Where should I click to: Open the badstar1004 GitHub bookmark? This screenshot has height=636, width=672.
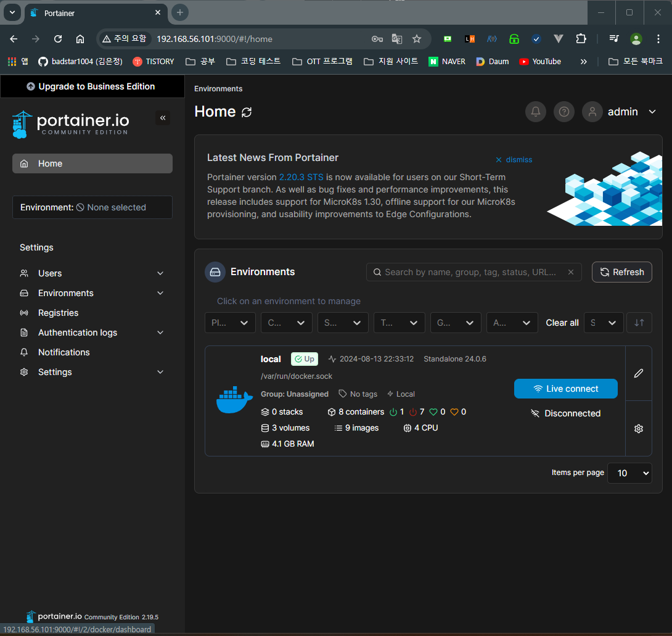point(80,62)
